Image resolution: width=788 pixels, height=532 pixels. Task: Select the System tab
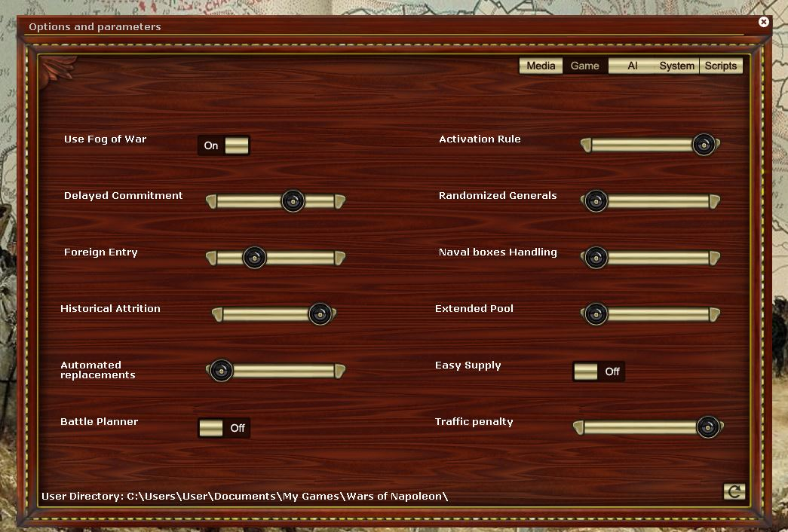(676, 66)
